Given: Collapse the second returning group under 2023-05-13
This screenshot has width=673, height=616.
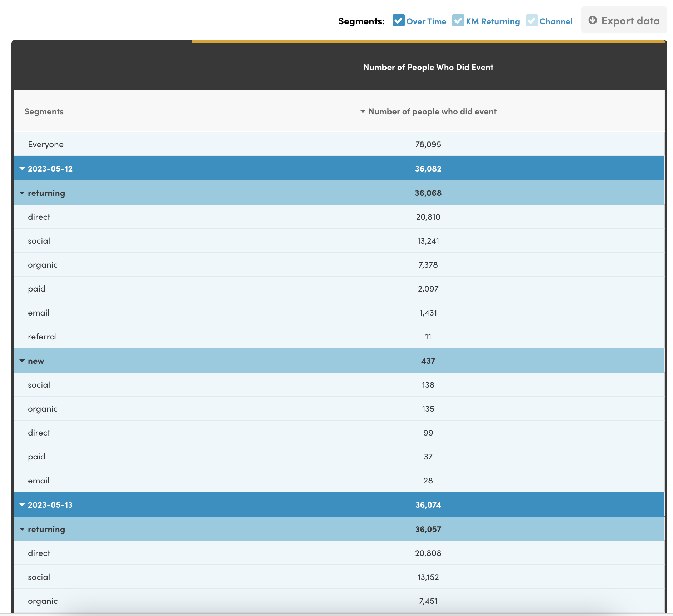Looking at the screenshot, I should pyautogui.click(x=22, y=529).
